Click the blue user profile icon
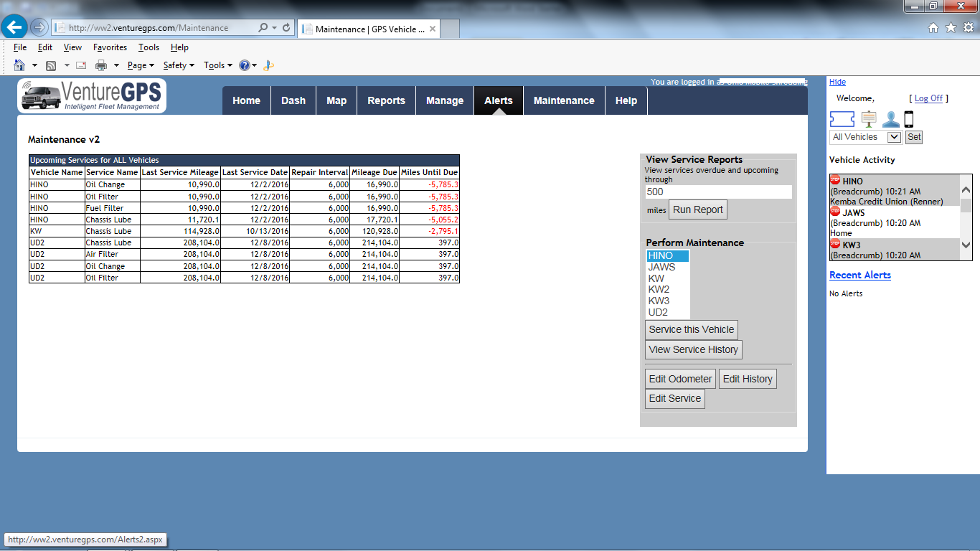 tap(890, 119)
